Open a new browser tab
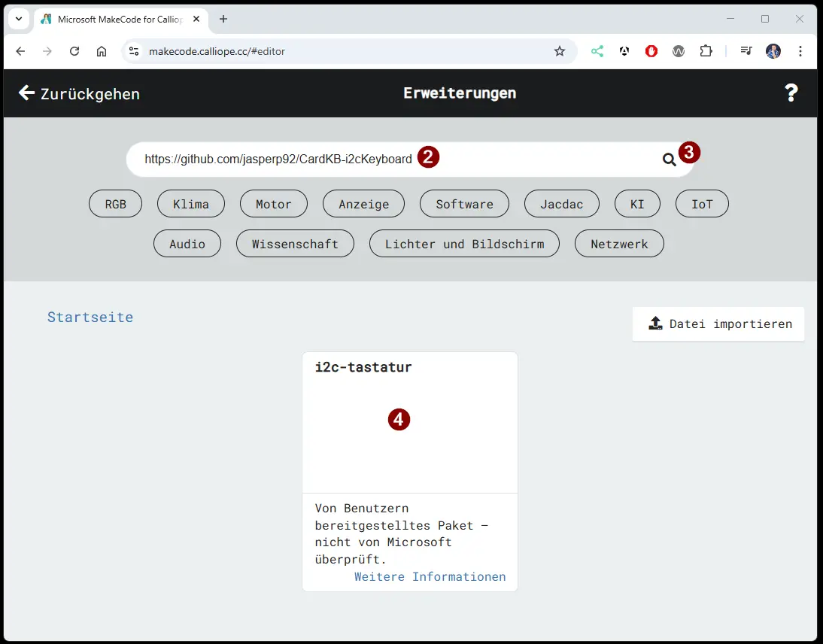 coord(223,19)
